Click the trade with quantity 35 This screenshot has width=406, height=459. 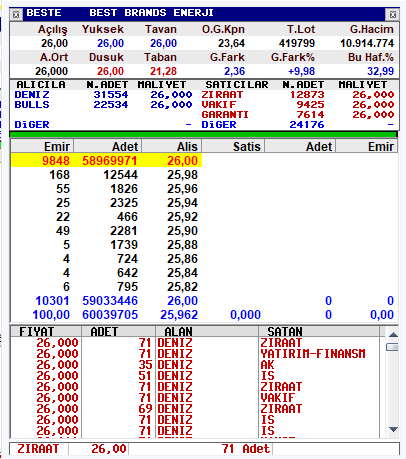pos(145,365)
